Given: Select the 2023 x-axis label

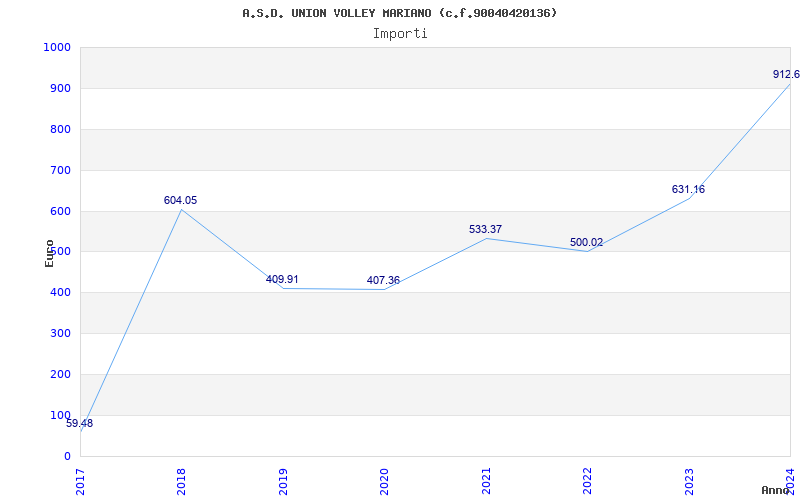Looking at the screenshot, I should click(688, 478).
